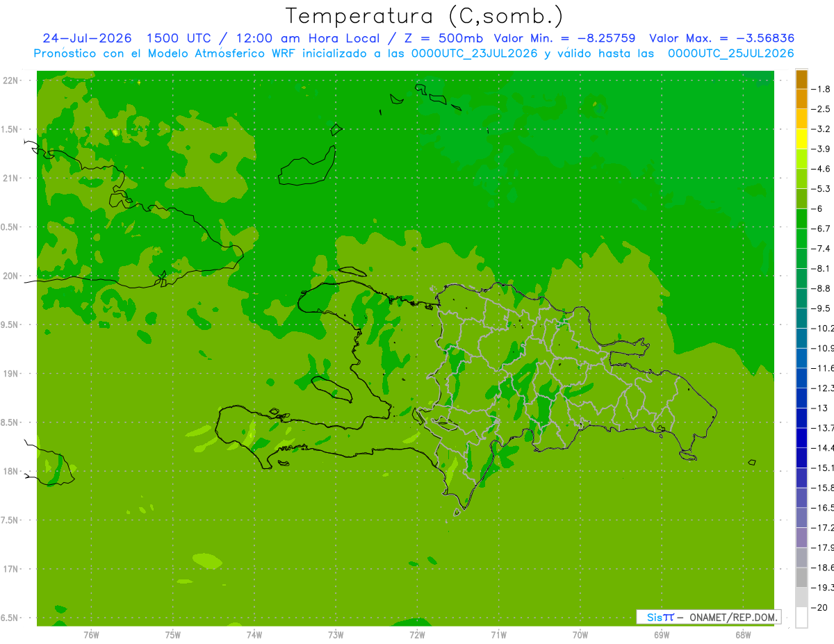Click the legend value '-8.1'
The width and height of the screenshot is (834, 644).
point(821,268)
